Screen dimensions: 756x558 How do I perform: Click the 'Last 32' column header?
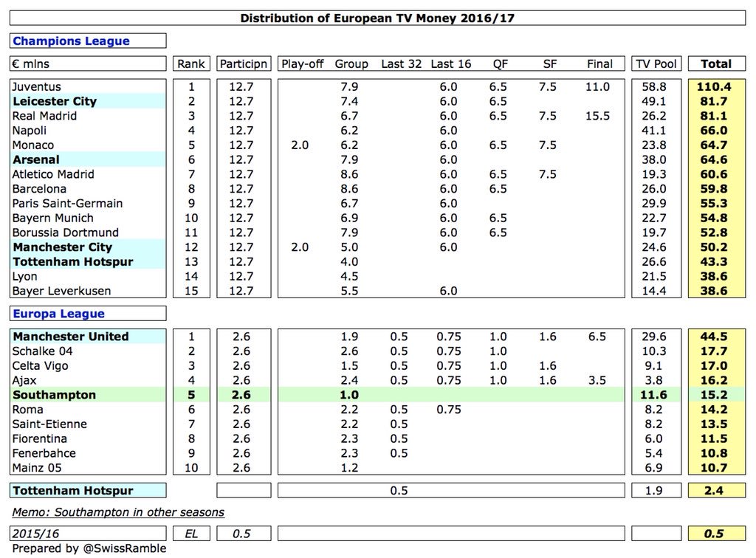coord(401,63)
